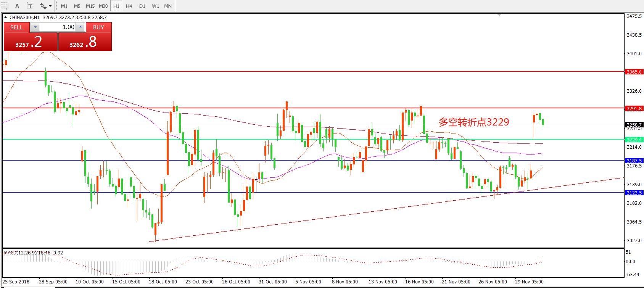Click the Arrows objects tool icon

tap(43, 6)
